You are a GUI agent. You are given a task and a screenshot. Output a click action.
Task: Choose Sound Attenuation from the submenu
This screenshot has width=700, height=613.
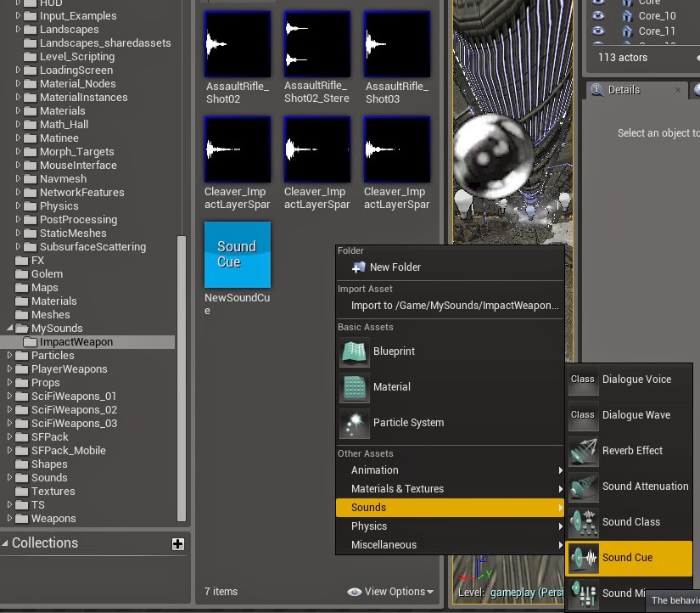629,486
